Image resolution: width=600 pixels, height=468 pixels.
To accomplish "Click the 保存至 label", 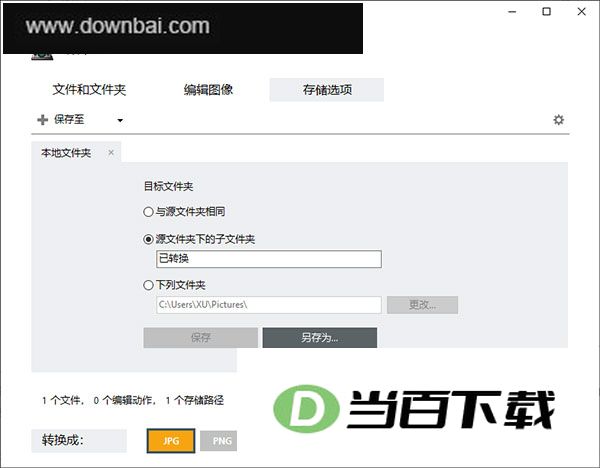I will [x=69, y=119].
